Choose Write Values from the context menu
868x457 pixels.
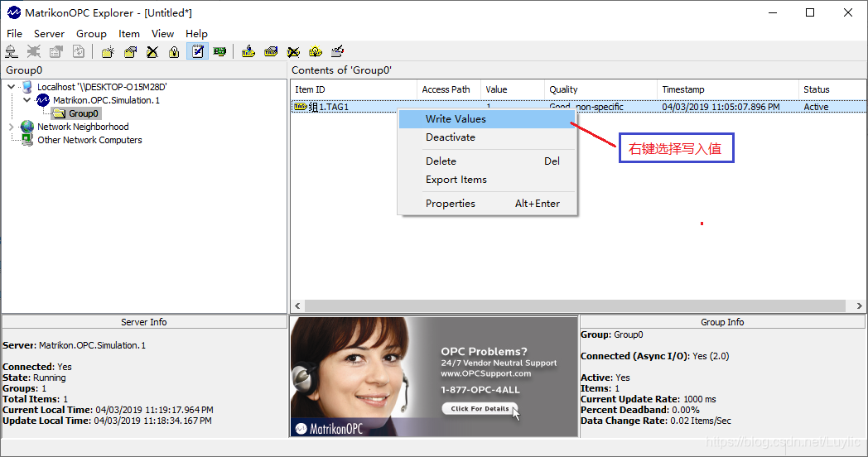pos(487,119)
